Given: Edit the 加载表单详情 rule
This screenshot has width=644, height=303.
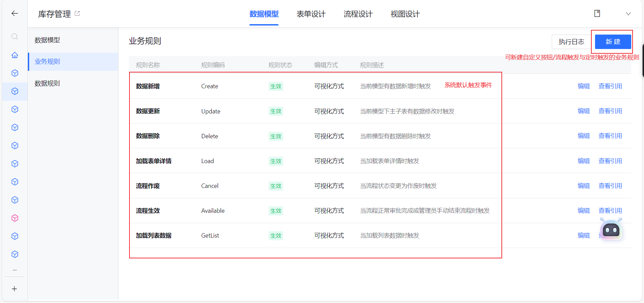Looking at the screenshot, I should 584,161.
